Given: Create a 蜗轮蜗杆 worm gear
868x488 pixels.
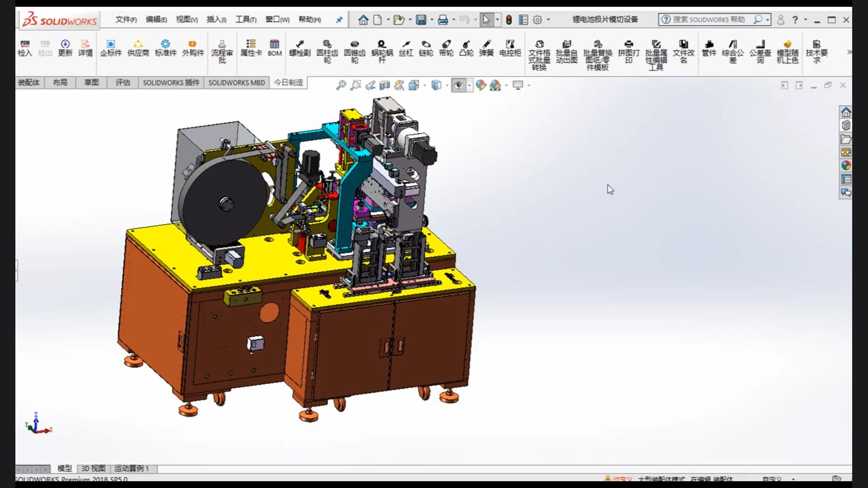Looking at the screenshot, I should pyautogui.click(x=382, y=52).
